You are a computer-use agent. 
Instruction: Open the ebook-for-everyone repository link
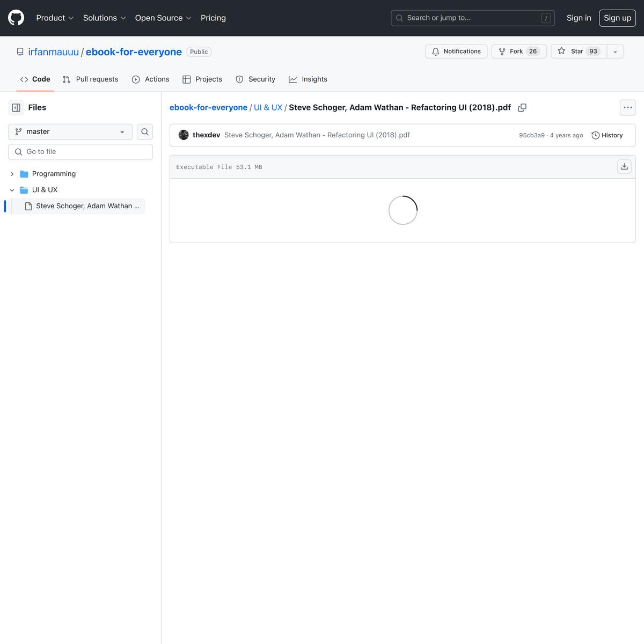point(134,52)
